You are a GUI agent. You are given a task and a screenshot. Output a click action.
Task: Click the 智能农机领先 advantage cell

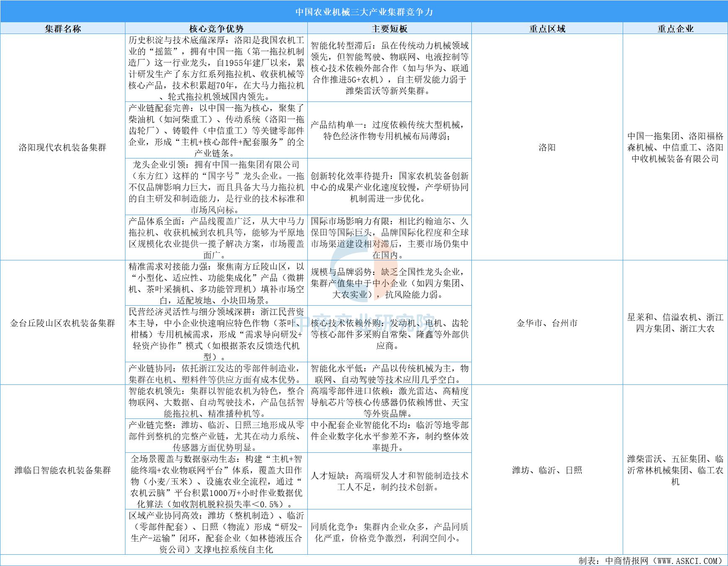[x=216, y=402]
